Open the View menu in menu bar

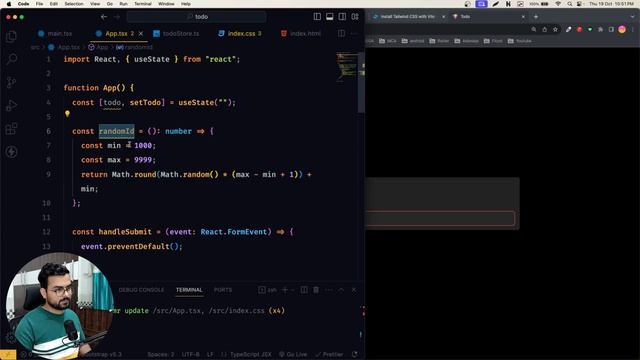[x=95, y=4]
